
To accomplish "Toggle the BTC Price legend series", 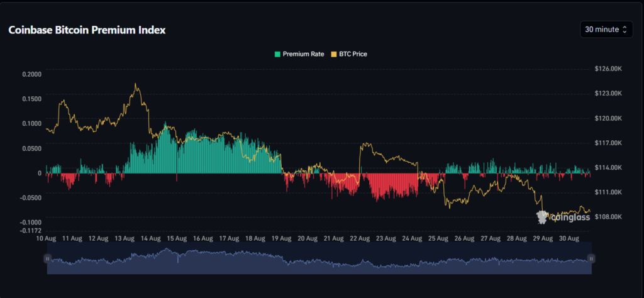I will [x=348, y=54].
